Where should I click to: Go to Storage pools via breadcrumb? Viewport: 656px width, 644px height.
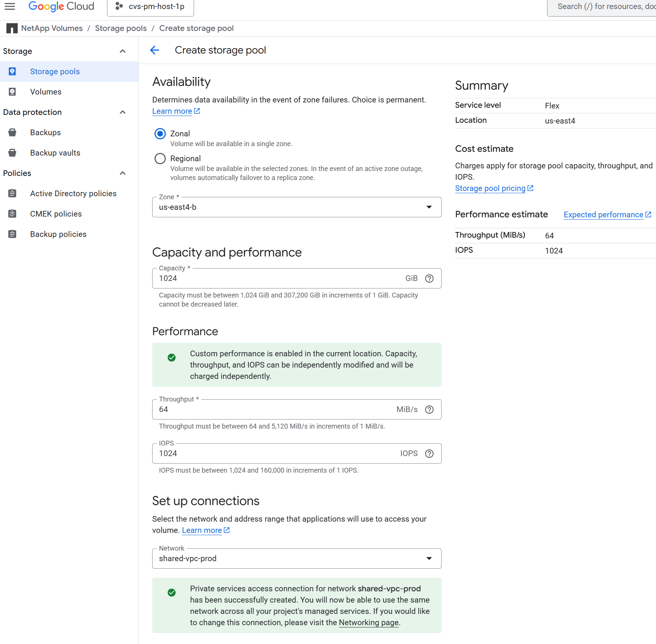point(121,28)
